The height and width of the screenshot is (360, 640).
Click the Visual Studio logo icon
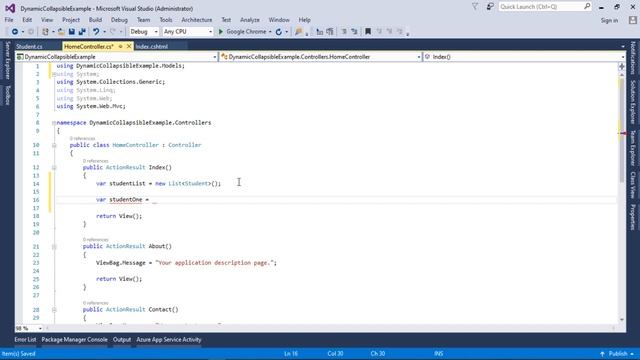coord(10,8)
